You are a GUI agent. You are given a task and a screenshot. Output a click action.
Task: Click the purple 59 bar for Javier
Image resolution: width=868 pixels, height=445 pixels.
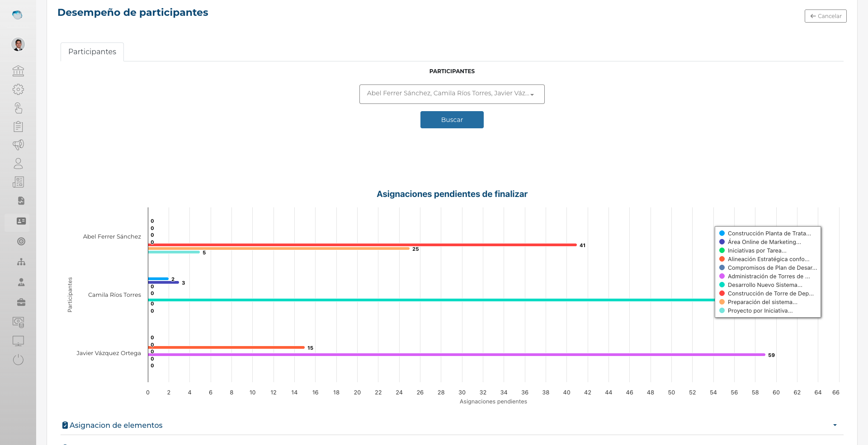click(457, 355)
